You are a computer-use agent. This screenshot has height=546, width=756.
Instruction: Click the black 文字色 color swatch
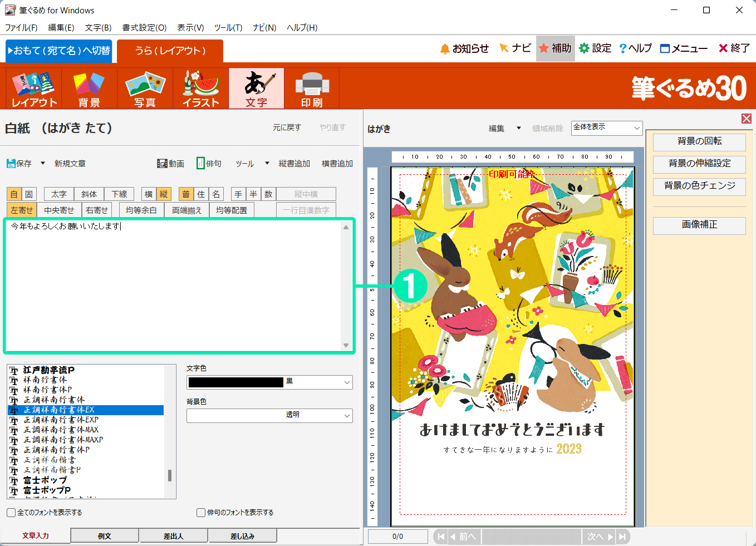pyautogui.click(x=236, y=382)
